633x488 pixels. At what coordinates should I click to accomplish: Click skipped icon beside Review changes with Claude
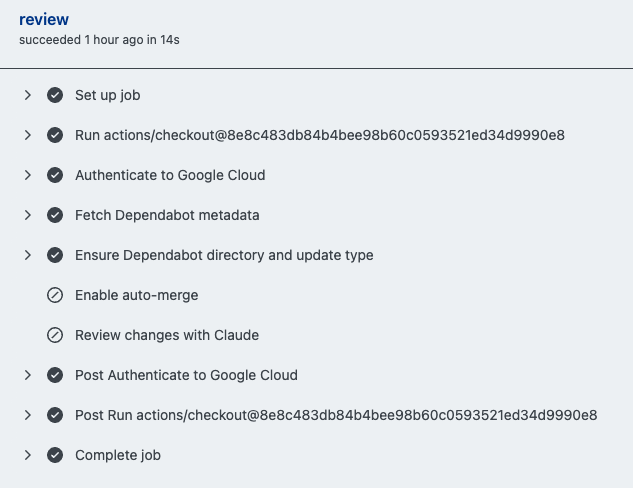click(x=55, y=335)
